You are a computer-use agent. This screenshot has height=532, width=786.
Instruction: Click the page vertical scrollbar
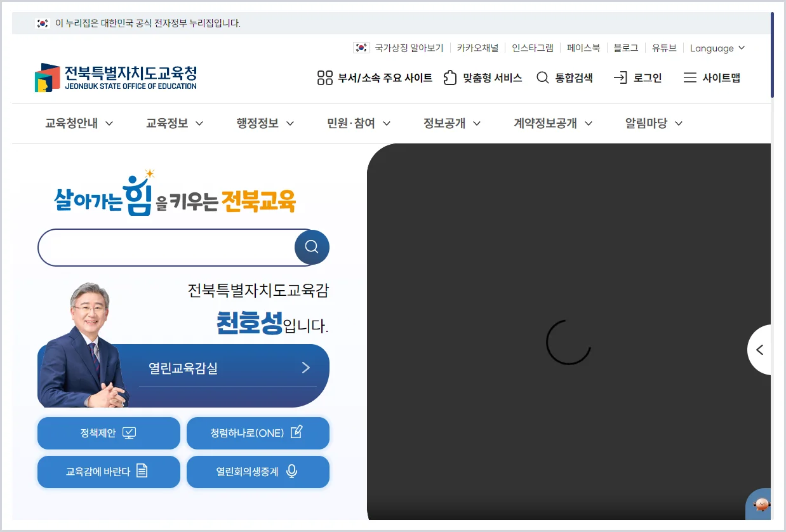click(x=773, y=55)
